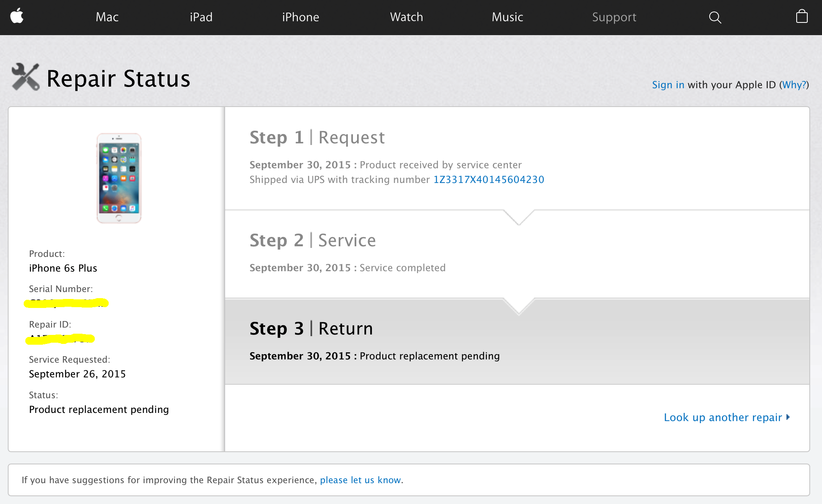The width and height of the screenshot is (822, 504).
Task: Click the Repair Status heading
Action: pyautogui.click(x=118, y=78)
